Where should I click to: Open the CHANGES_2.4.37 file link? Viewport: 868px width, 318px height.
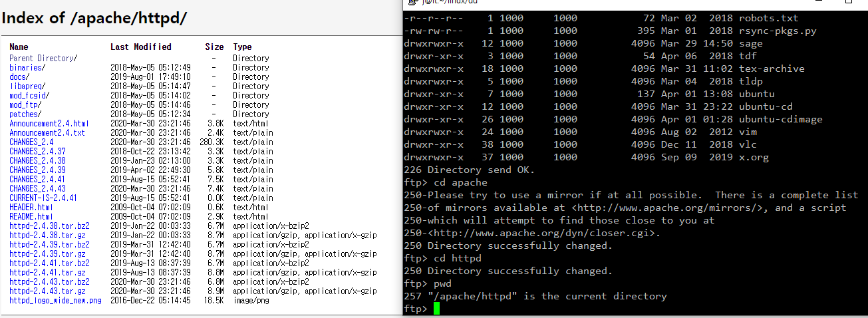pos(37,151)
